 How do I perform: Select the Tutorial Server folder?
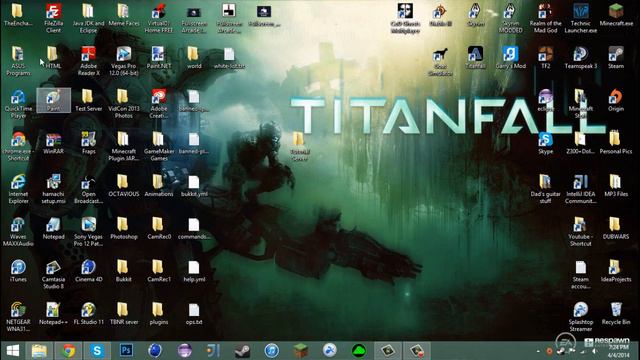pos(299,147)
